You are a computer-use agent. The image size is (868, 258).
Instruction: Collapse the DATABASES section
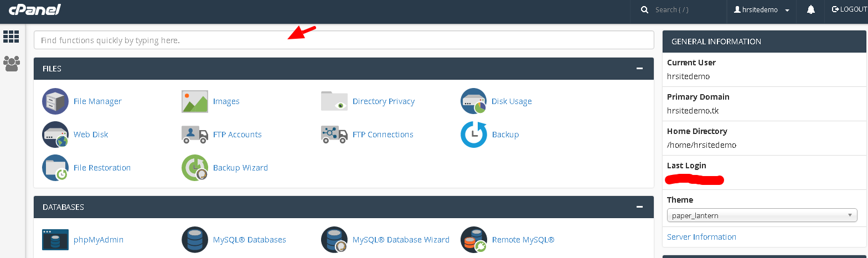pos(639,207)
